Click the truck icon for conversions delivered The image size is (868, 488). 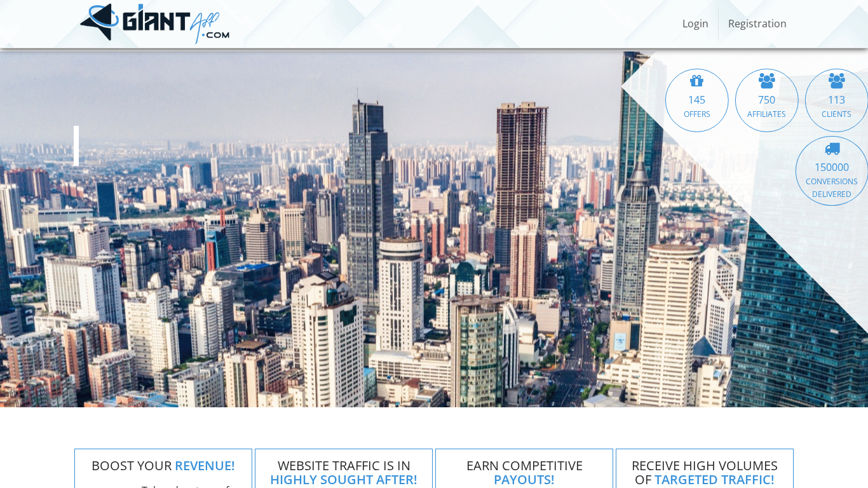coord(832,149)
